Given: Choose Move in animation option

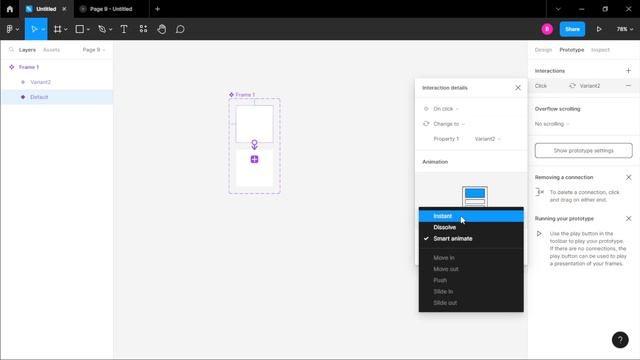Looking at the screenshot, I should pos(471,258).
